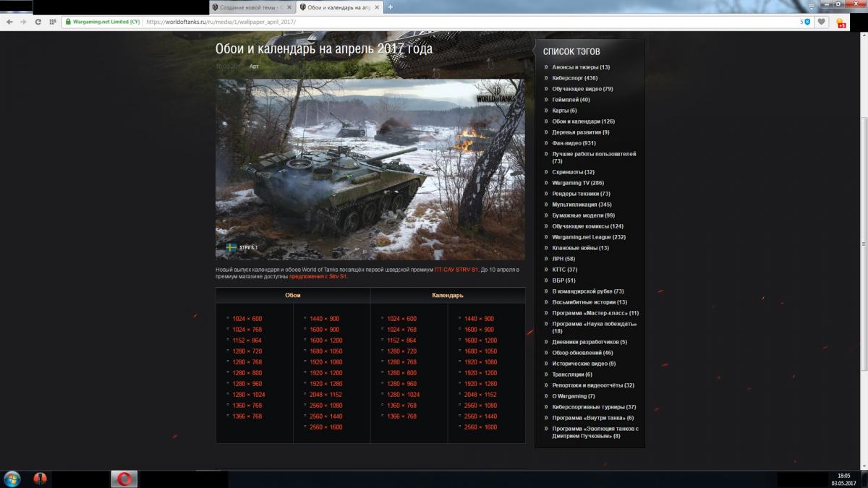Go forward in browser history
The width and height of the screenshot is (868, 488).
tap(23, 22)
